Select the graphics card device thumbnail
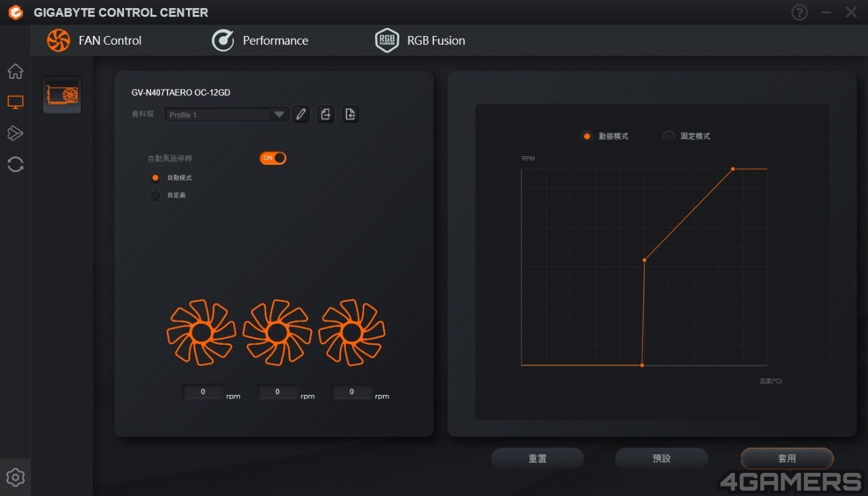The image size is (868, 496). tap(62, 95)
